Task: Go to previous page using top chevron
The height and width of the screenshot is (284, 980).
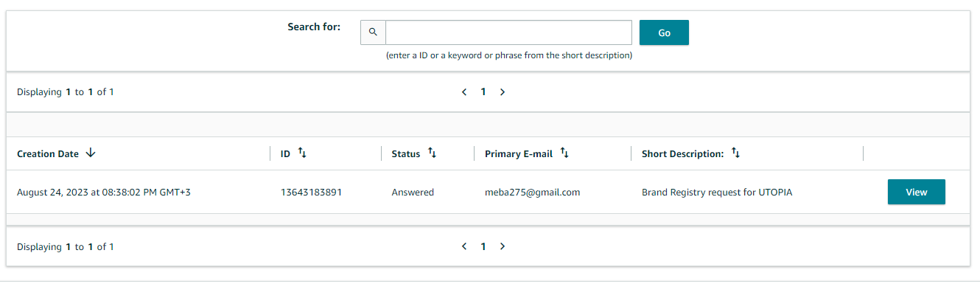Action: 464,92
